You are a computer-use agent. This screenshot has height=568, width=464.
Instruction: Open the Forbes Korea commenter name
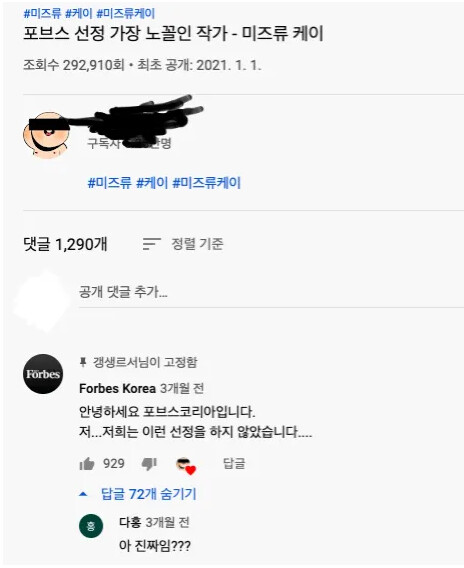117,388
